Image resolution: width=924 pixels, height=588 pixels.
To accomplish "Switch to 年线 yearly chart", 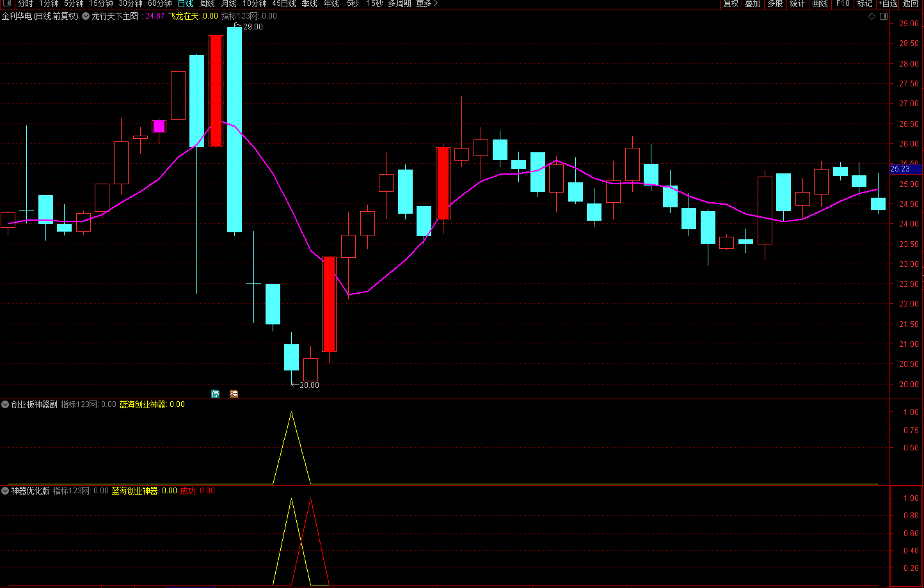I will coord(331,4).
